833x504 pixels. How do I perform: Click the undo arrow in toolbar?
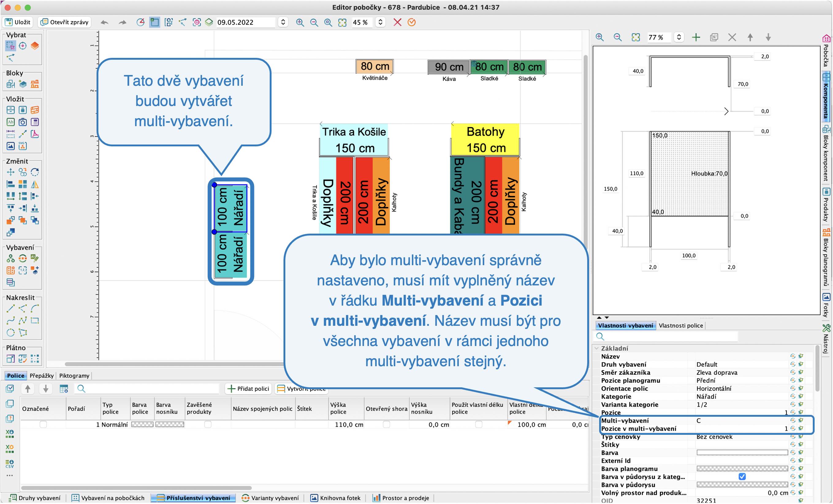105,22
